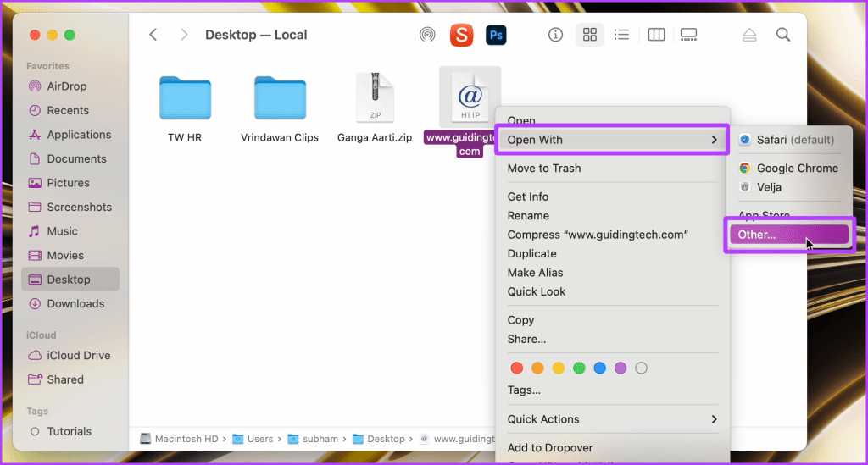This screenshot has width=868, height=465.
Task: Choose Get Info from context menu
Action: 612,197
